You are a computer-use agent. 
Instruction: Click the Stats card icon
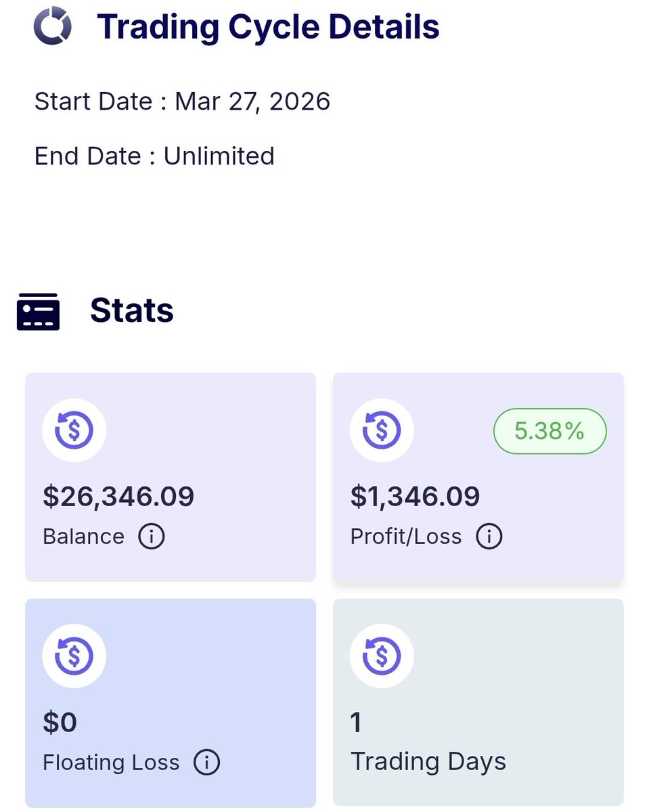pos(38,312)
